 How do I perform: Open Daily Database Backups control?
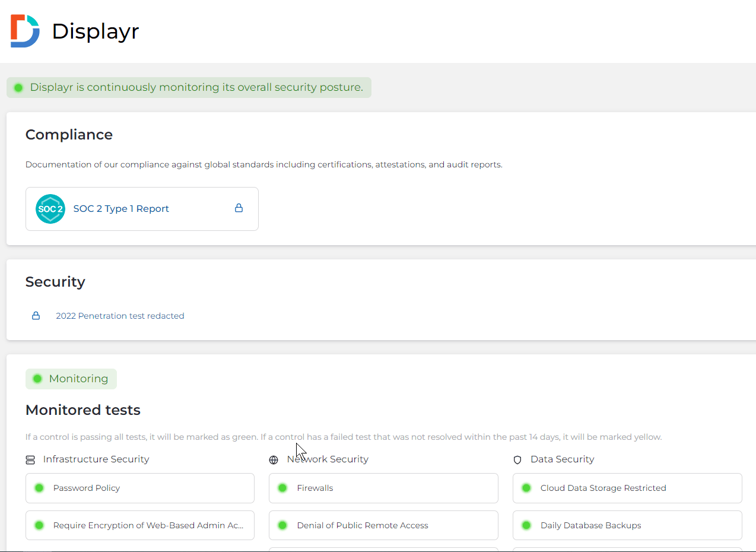click(x=627, y=525)
